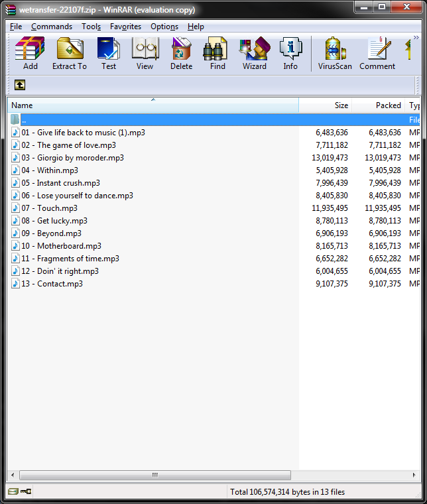Open the View file tool
This screenshot has width=427, height=504.
point(145,53)
